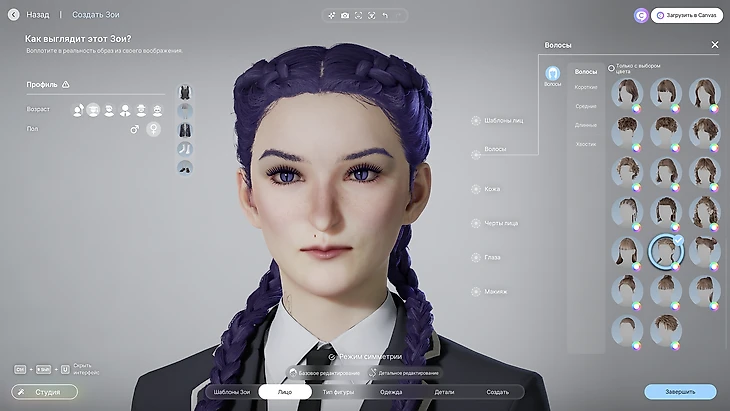Close the Волосы panel with the X
This screenshot has height=411, width=730.
click(x=715, y=45)
